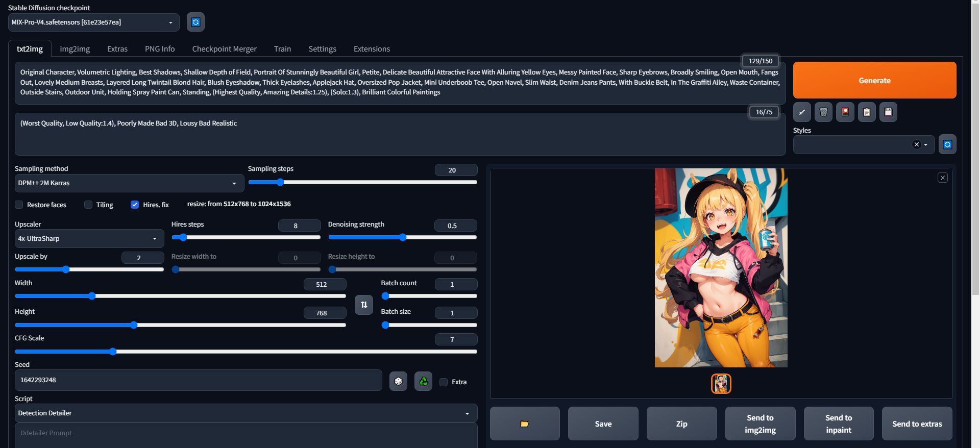
Task: Reuse last seed with the recycle icon
Action: [423, 381]
